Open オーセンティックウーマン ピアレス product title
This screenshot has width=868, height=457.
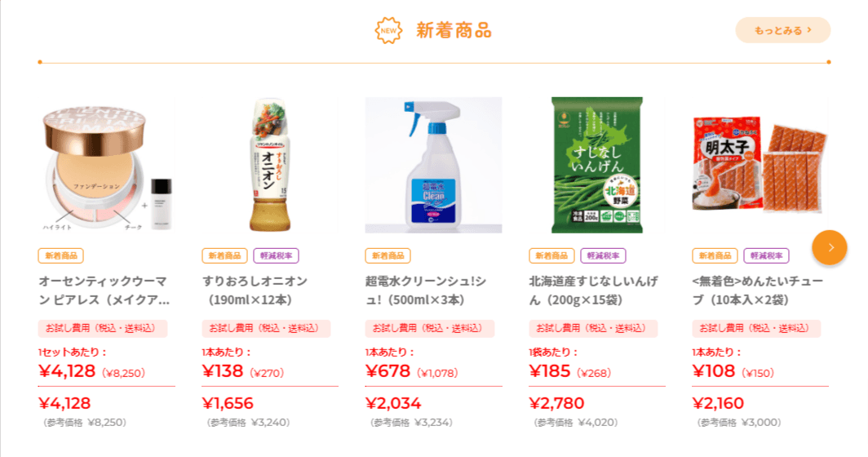[105, 291]
